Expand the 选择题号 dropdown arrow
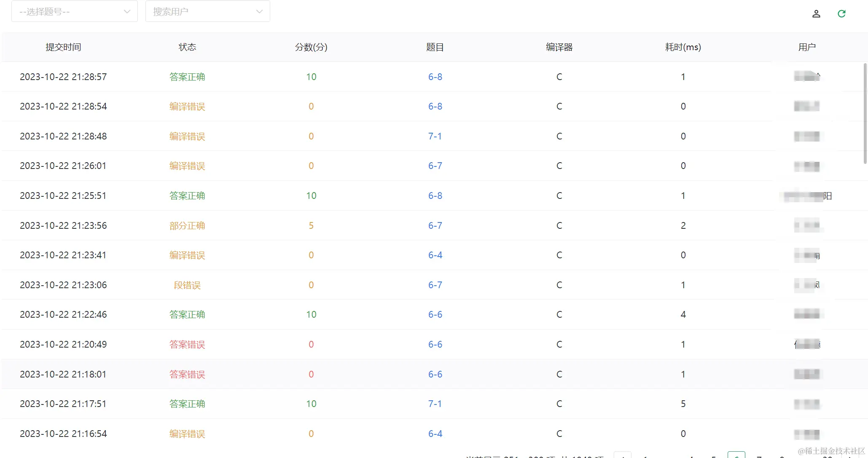The height and width of the screenshot is (458, 868). coord(127,12)
